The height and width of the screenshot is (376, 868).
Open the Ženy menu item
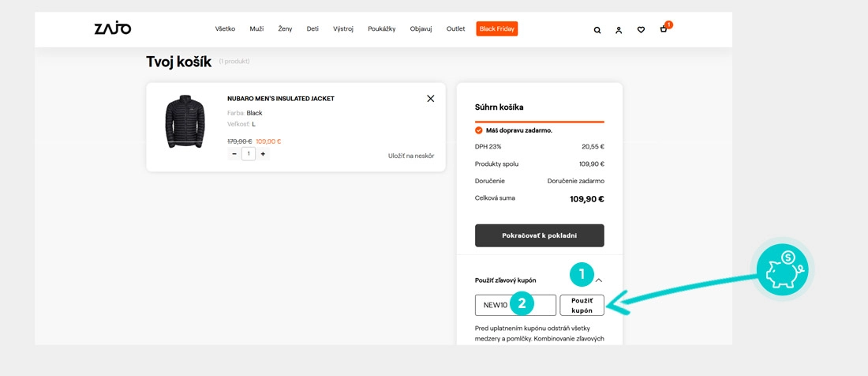(285, 28)
